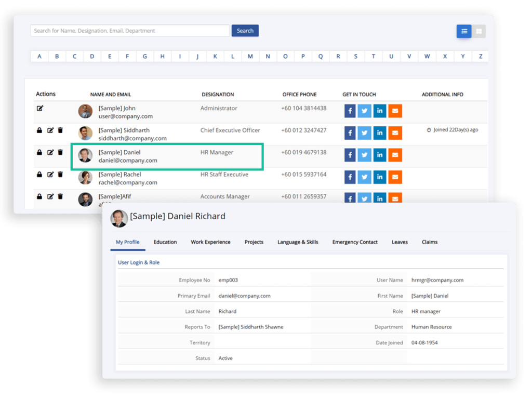The height and width of the screenshot is (399, 532).
Task: Switch to the Education tab
Action: (x=165, y=242)
